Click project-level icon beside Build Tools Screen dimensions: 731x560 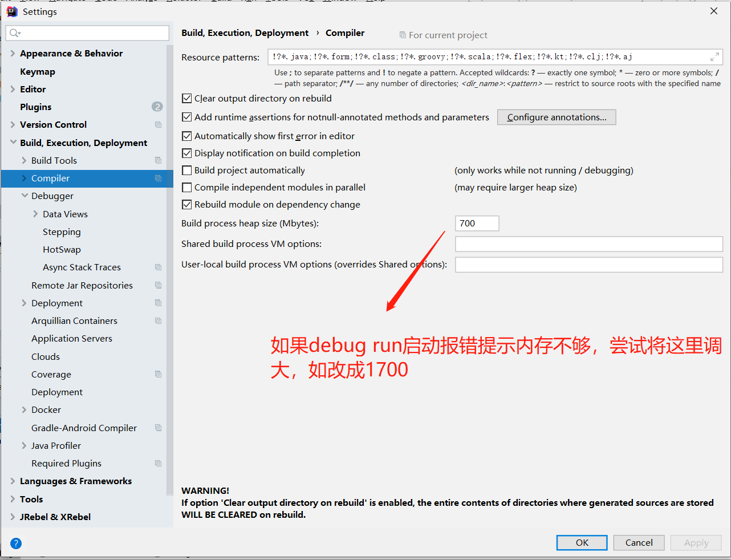pyautogui.click(x=158, y=161)
